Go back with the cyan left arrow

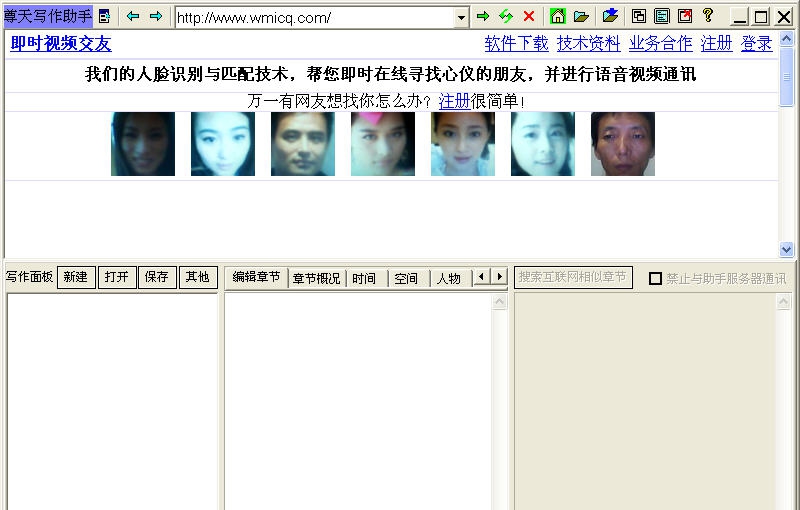coord(133,16)
